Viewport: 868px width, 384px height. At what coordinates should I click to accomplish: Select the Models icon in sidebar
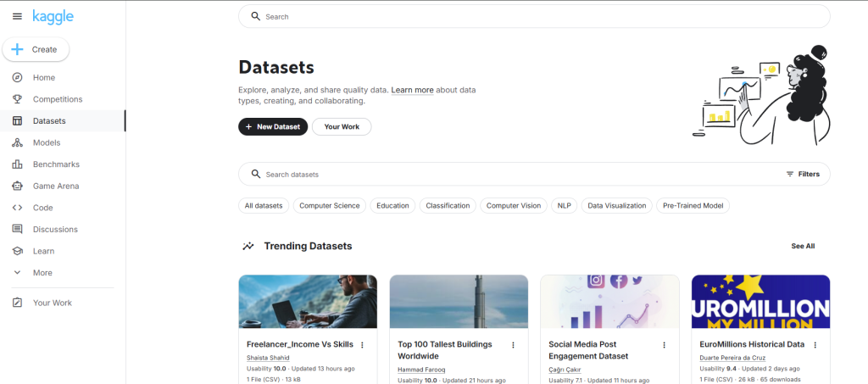pyautogui.click(x=17, y=142)
